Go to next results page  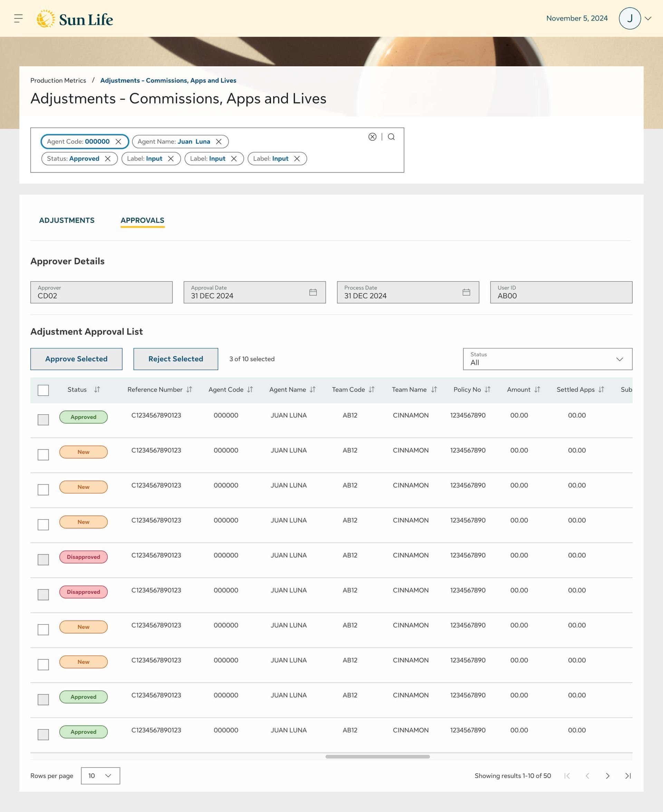coord(607,776)
